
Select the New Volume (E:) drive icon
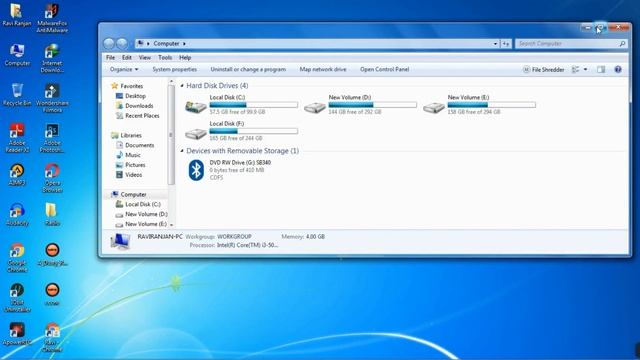pyautogui.click(x=433, y=108)
